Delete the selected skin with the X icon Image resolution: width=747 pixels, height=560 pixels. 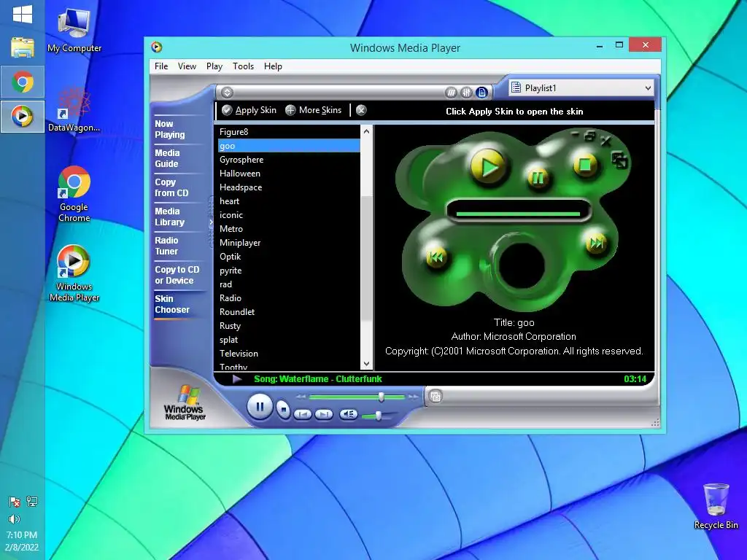point(361,111)
